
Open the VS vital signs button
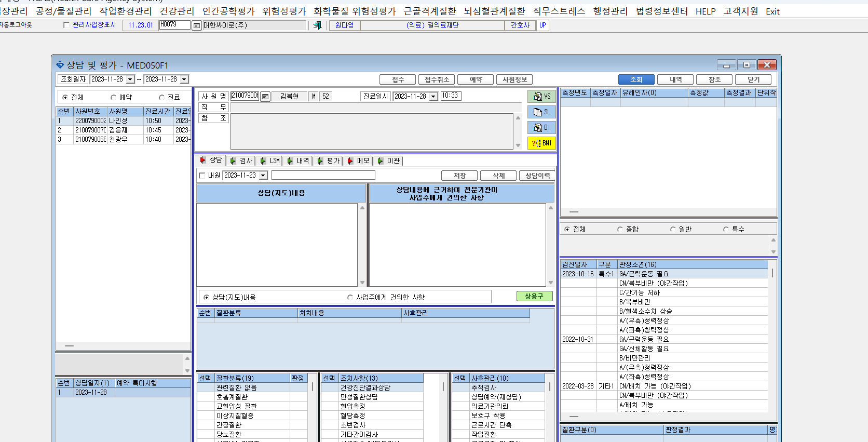coord(541,97)
